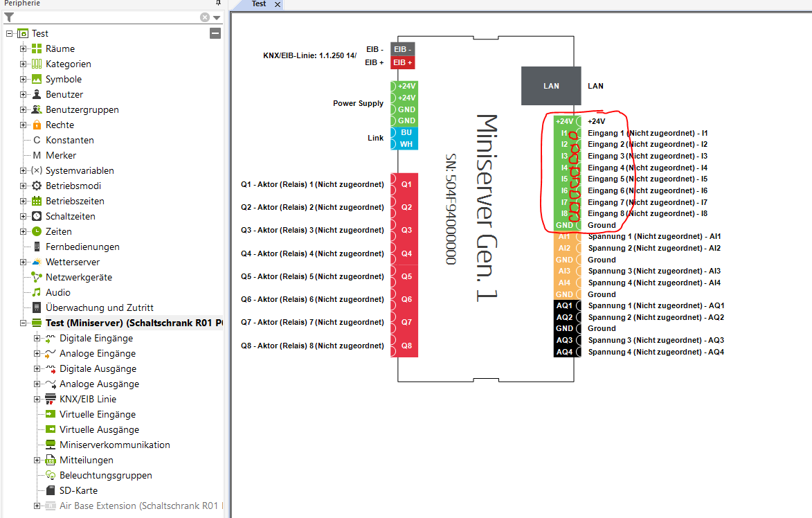Screen dimensions: 812x518
Task: Click the Beleuchtungsgruppen bulb icon
Action: [51, 475]
